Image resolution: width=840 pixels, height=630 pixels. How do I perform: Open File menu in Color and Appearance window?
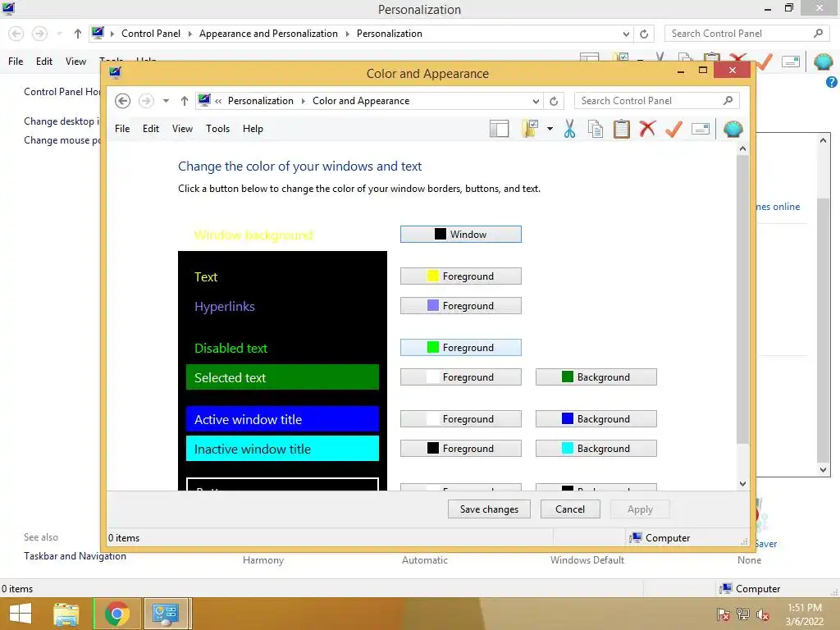(x=122, y=129)
